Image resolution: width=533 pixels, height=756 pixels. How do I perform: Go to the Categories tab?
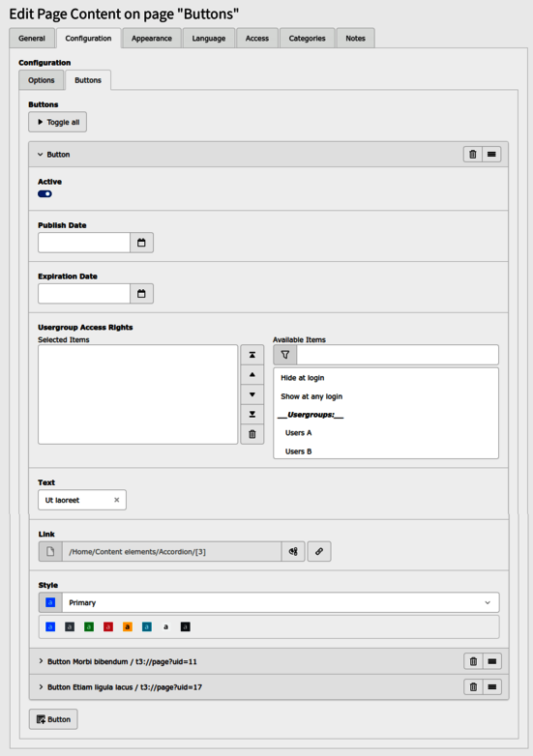point(307,38)
